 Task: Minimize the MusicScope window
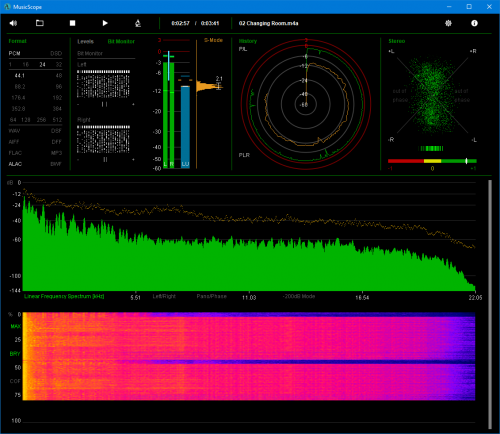pos(449,7)
